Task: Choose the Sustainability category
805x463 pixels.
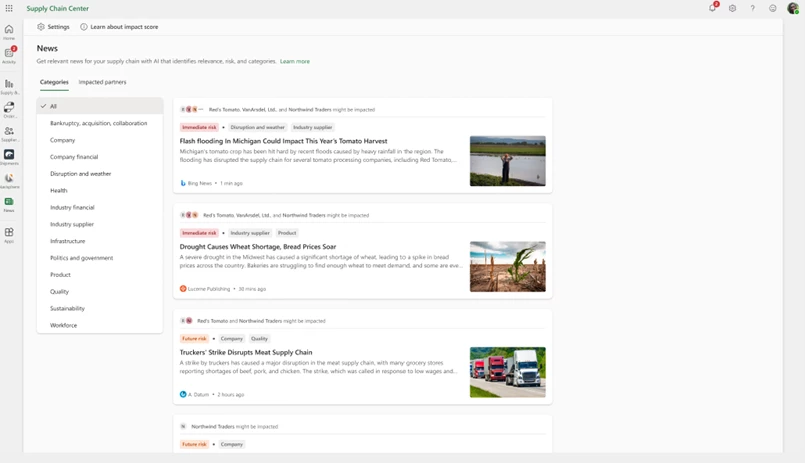Action: coord(67,308)
